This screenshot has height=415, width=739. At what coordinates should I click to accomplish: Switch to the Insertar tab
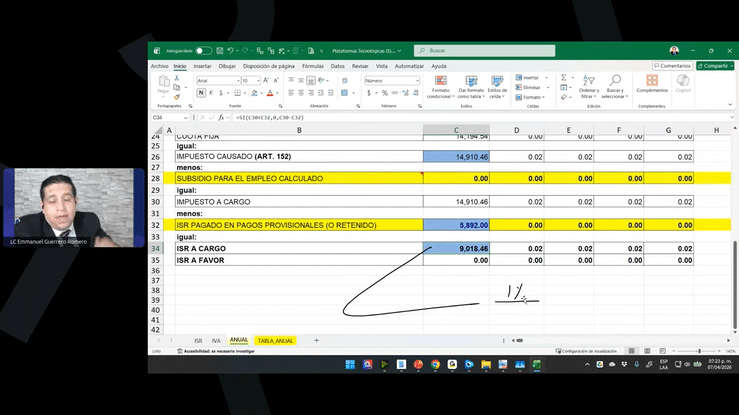point(202,66)
